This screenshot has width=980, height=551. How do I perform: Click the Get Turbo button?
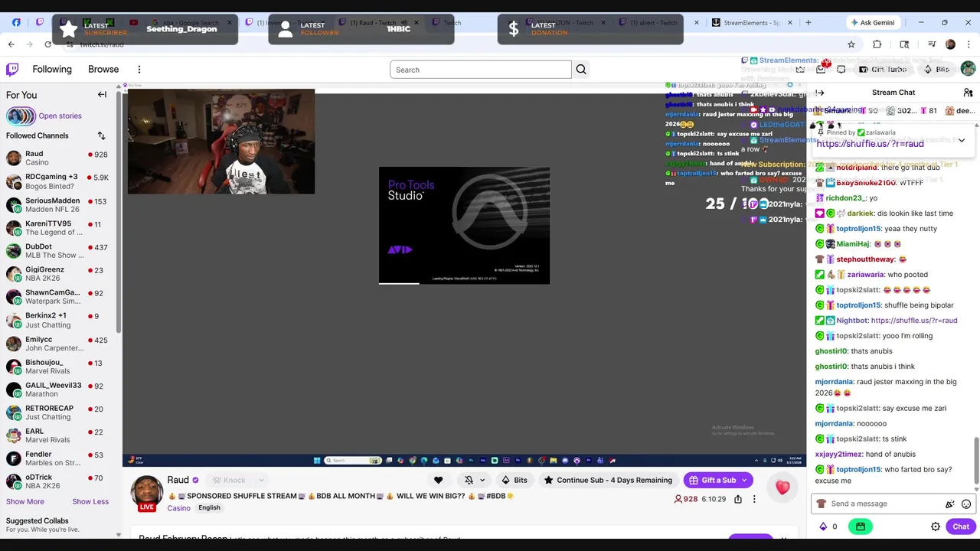click(x=883, y=69)
